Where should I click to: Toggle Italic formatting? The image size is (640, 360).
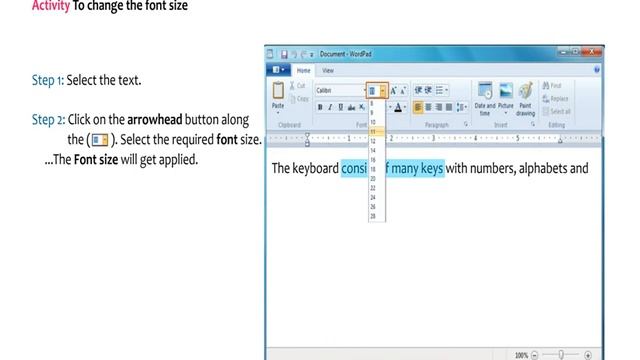pos(330,107)
